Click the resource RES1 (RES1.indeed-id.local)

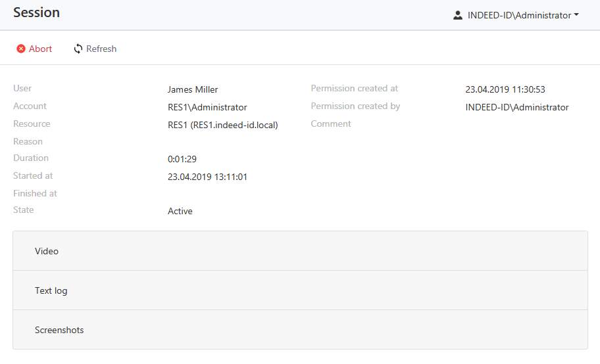tap(223, 125)
